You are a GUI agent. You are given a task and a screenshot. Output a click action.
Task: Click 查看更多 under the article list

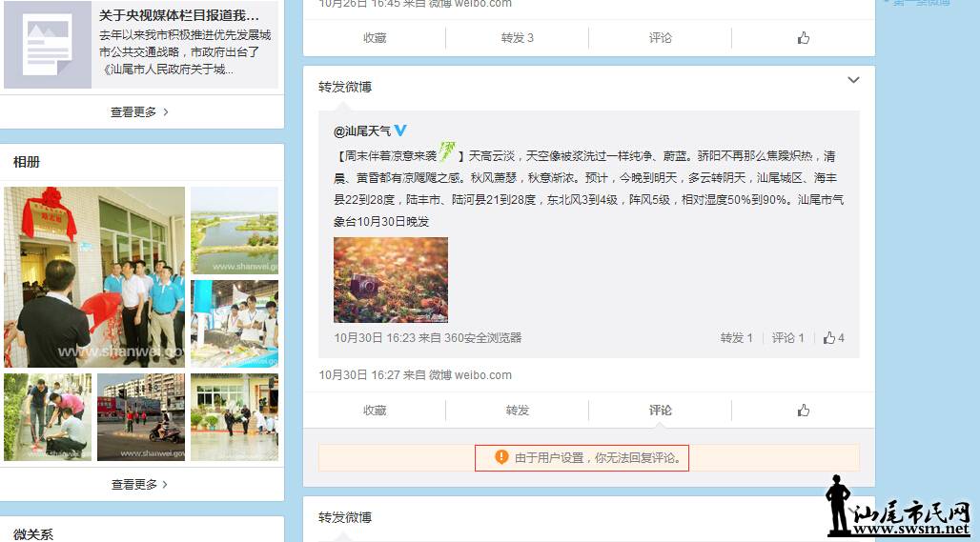139,112
